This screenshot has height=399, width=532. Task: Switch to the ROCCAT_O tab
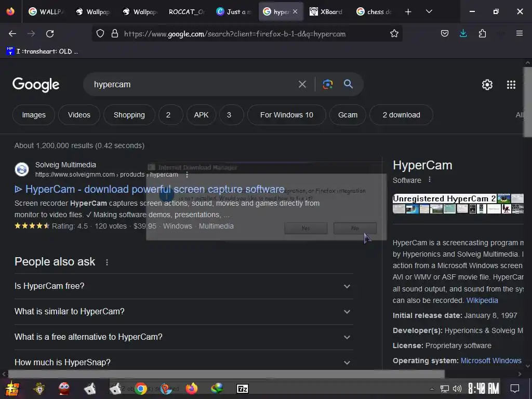click(186, 11)
